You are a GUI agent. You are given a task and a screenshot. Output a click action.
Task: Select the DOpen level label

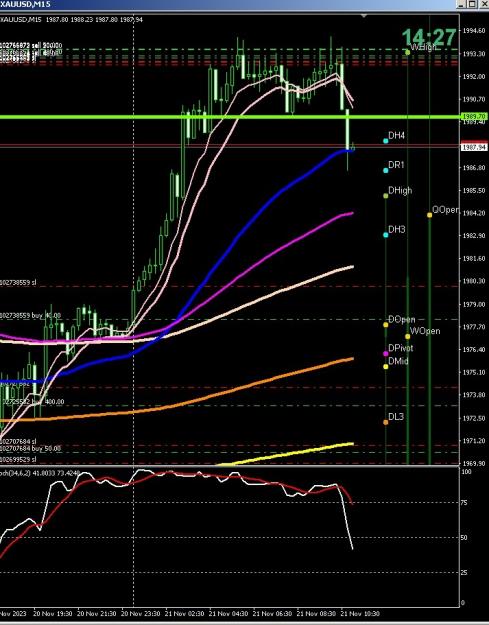(x=402, y=320)
